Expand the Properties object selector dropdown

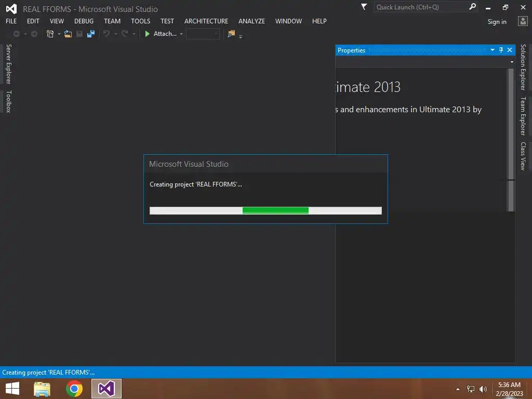[512, 62]
